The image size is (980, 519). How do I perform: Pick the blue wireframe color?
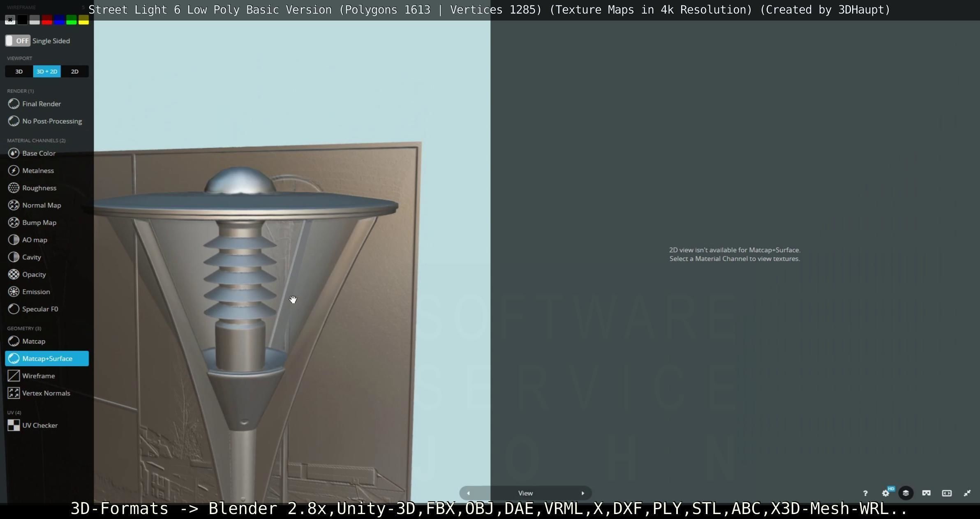click(x=59, y=20)
